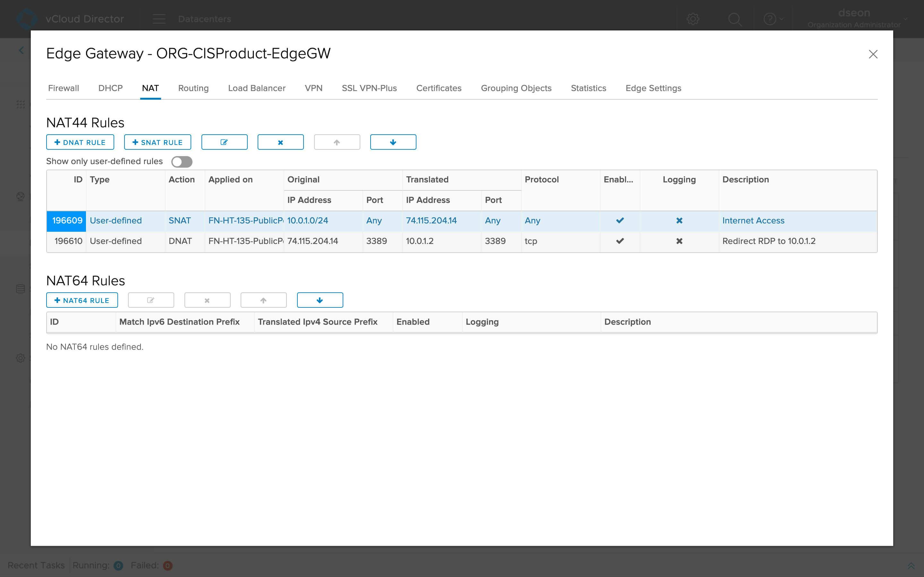
Task: Open vCloud Director settings gear
Action: pyautogui.click(x=693, y=19)
